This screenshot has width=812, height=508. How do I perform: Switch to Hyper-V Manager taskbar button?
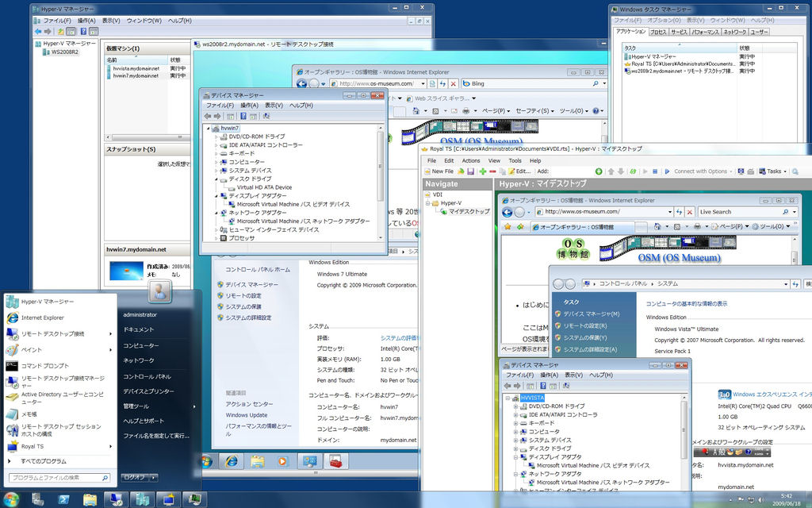pyautogui.click(x=143, y=499)
